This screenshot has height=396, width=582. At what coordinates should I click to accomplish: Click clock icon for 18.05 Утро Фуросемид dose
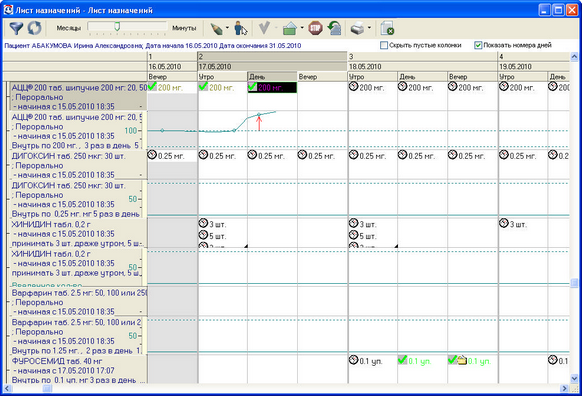[x=353, y=360]
